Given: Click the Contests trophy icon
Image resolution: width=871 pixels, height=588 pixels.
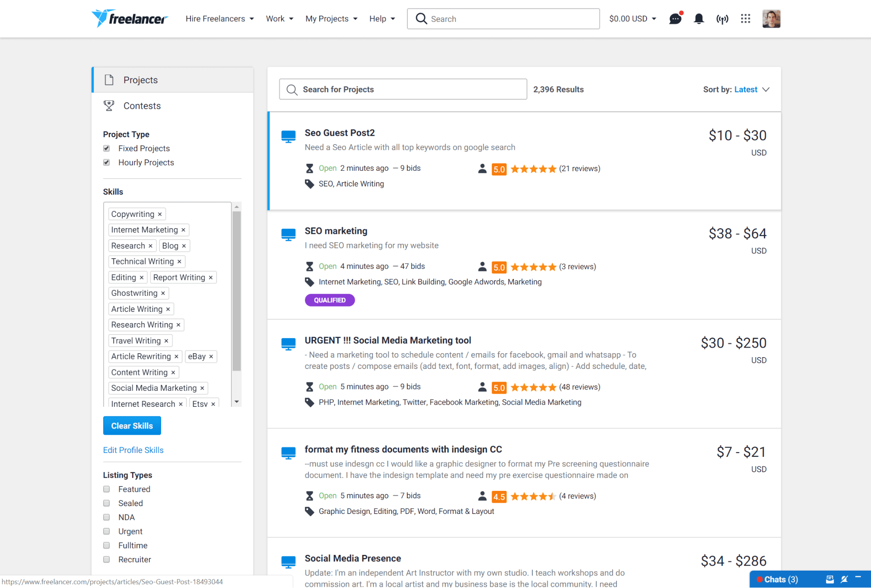Looking at the screenshot, I should (x=109, y=106).
